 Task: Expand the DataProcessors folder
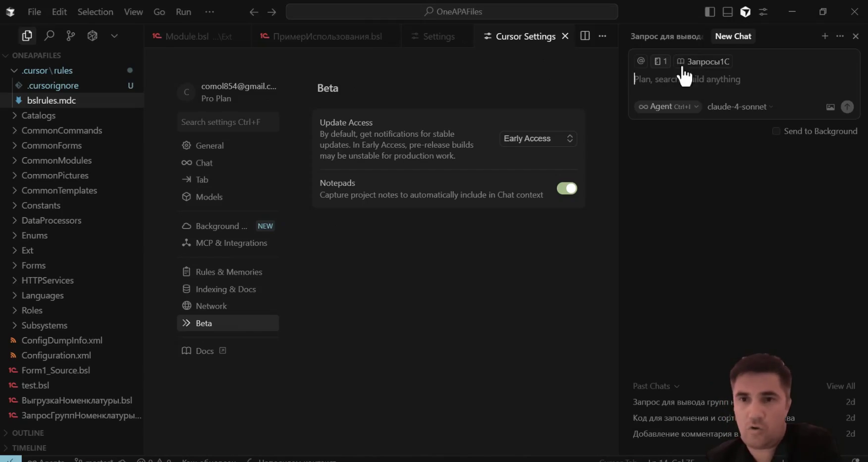coord(72,221)
